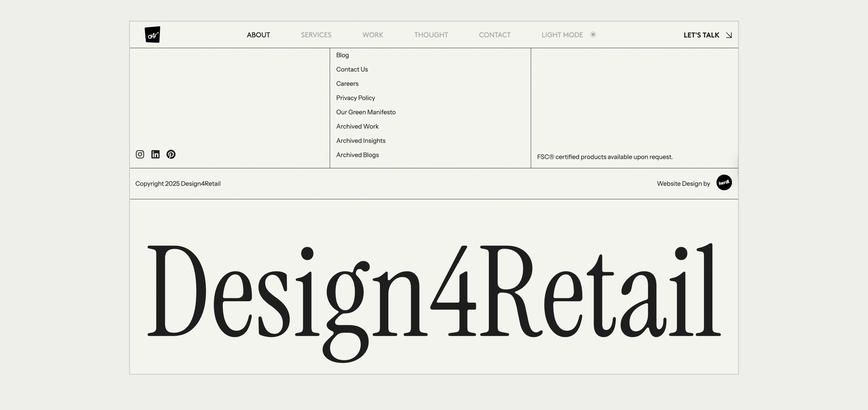Select Contact in the top navigation
868x410 pixels.
[495, 35]
